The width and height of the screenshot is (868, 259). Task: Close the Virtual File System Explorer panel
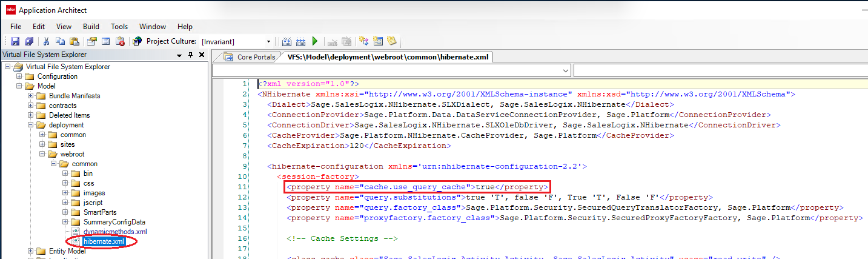tap(202, 55)
